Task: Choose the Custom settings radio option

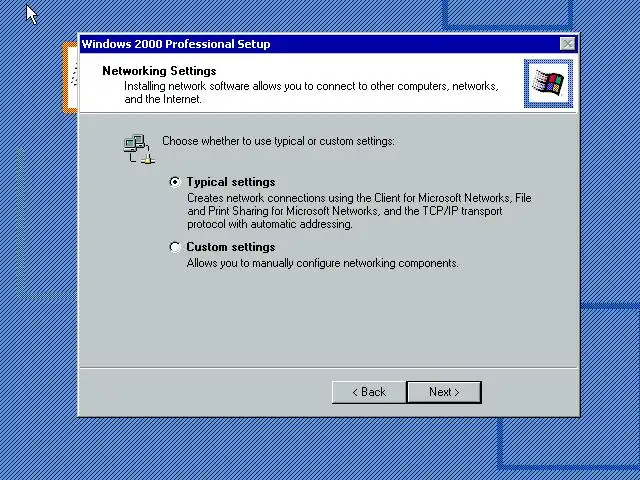Action: point(175,247)
